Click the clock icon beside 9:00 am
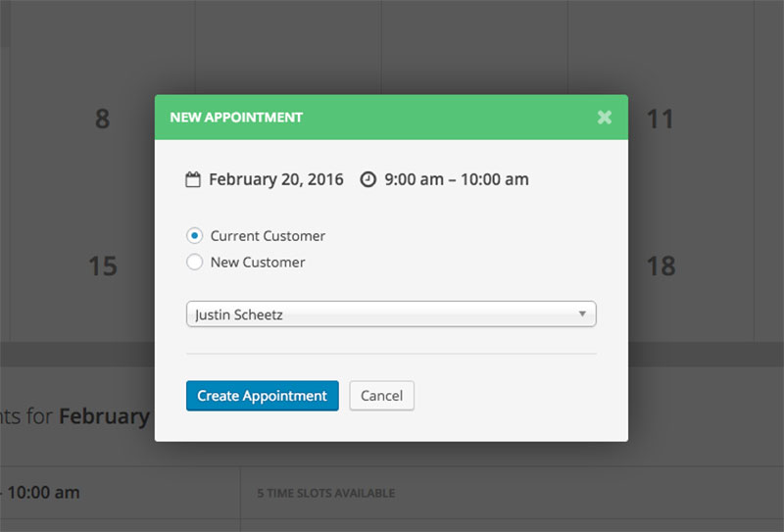Viewport: 784px width, 532px height. coord(368,179)
